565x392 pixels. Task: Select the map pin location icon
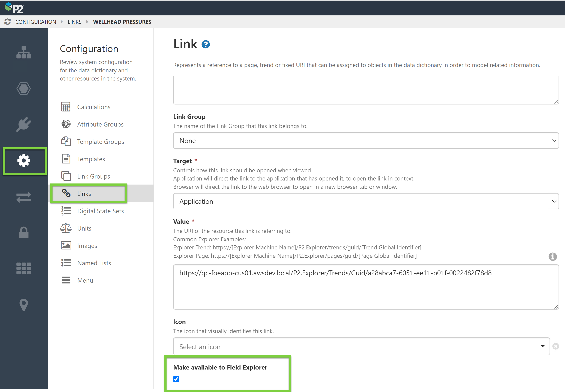pos(24,305)
